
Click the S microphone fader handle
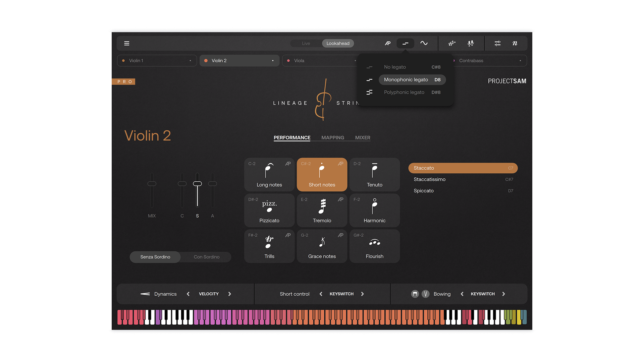click(x=197, y=184)
